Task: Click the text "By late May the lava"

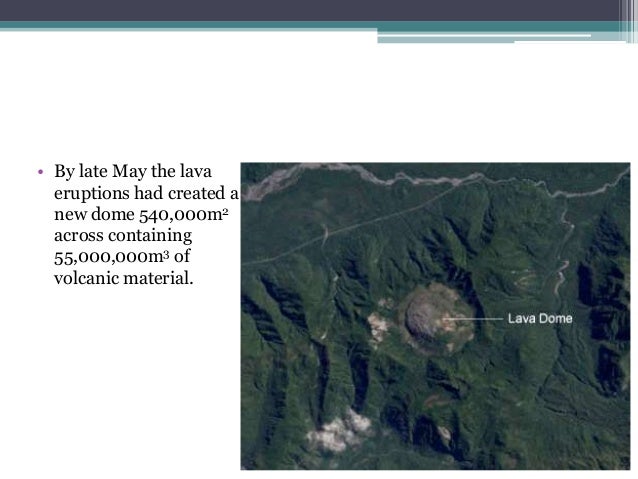Action: pyautogui.click(x=133, y=171)
